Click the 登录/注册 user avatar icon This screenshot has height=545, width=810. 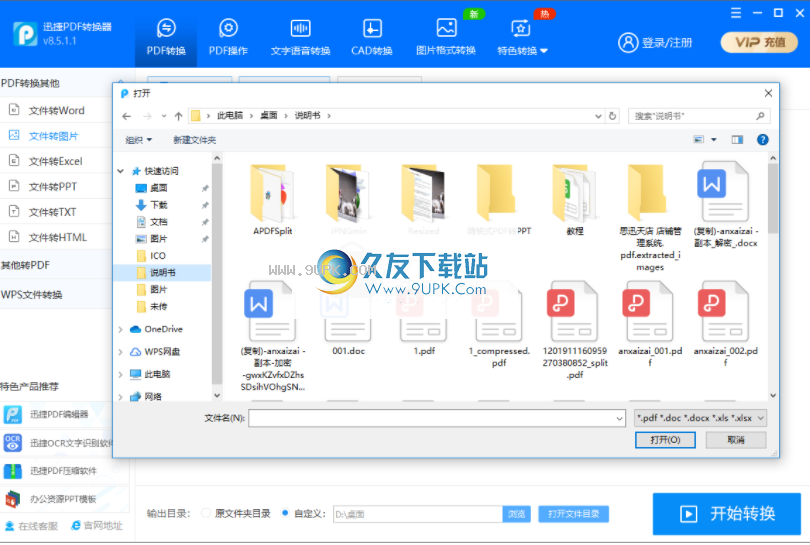click(628, 42)
